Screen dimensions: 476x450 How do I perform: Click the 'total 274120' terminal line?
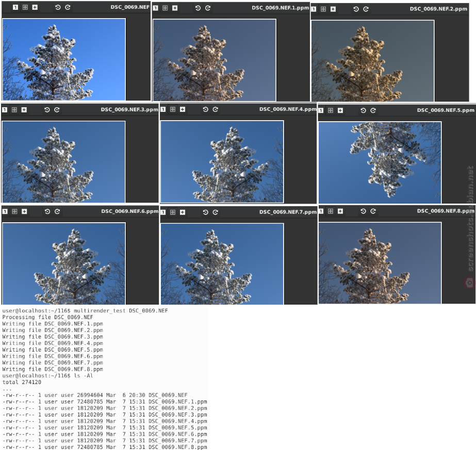22,382
